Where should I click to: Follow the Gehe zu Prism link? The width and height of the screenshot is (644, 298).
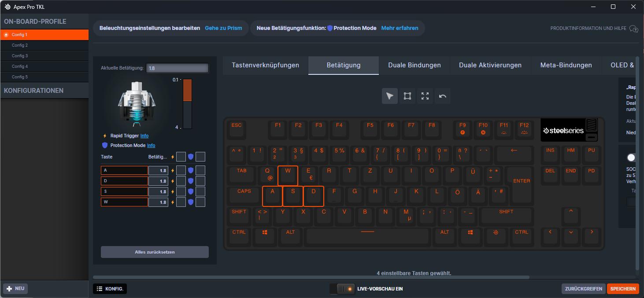pyautogui.click(x=223, y=28)
